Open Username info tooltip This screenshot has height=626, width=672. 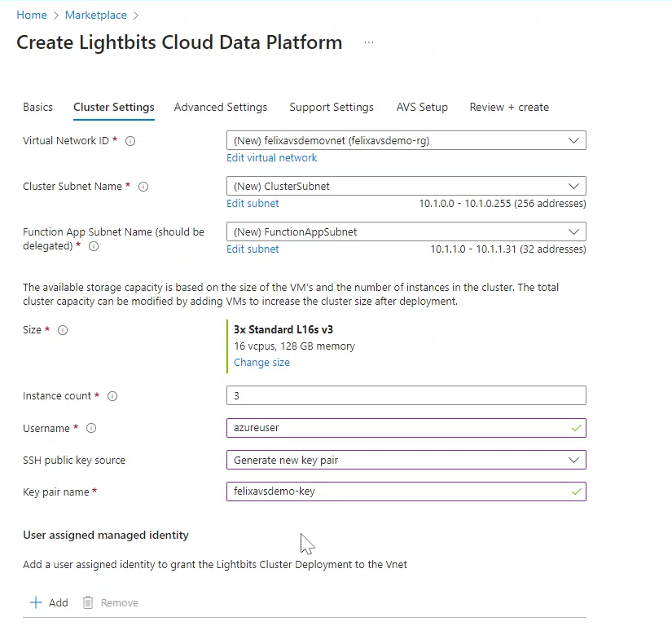click(91, 428)
